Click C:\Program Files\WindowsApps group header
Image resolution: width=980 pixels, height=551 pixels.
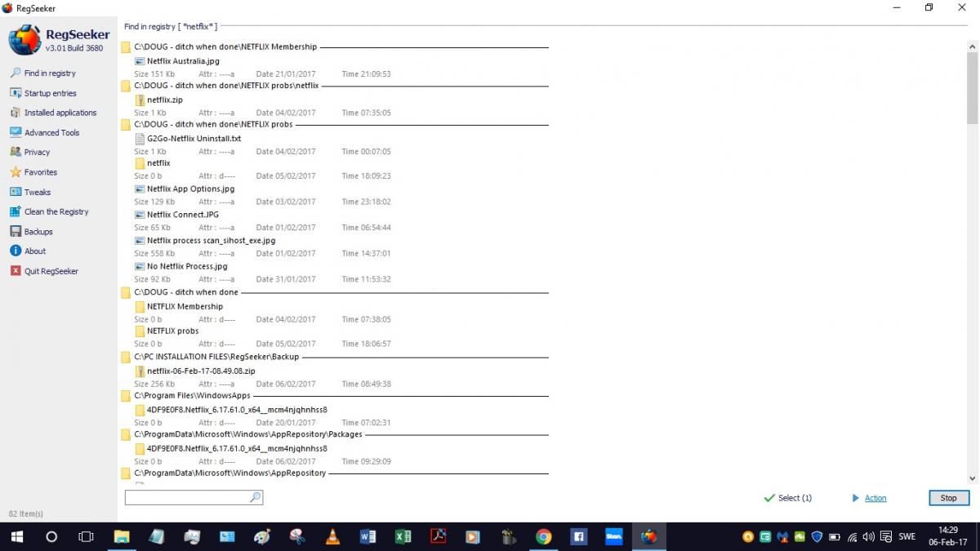pos(192,396)
